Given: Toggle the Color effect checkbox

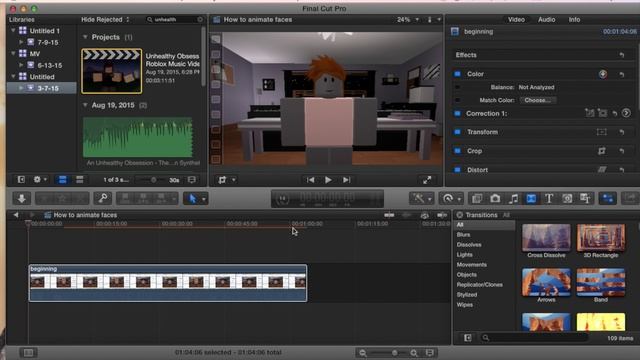Looking at the screenshot, I should pyautogui.click(x=457, y=74).
